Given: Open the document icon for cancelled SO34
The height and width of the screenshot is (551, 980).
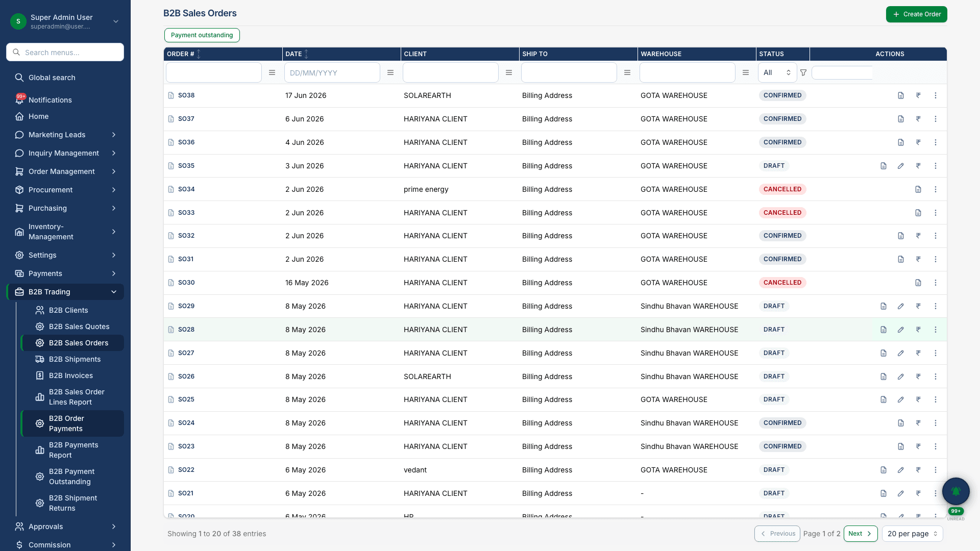Looking at the screenshot, I should tap(918, 189).
